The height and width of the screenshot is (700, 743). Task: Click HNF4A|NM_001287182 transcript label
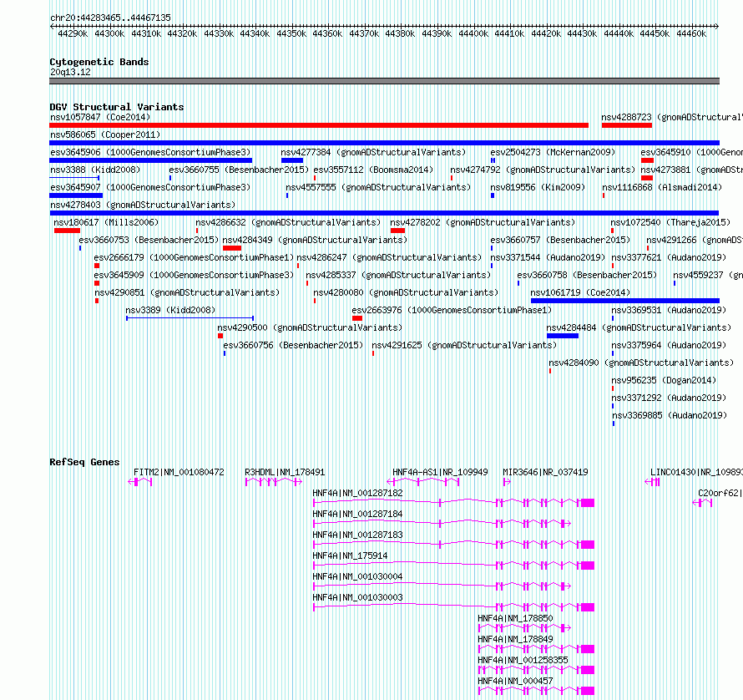[358, 493]
